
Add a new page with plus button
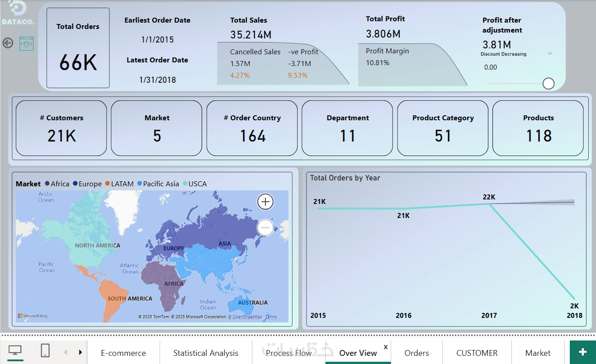(582, 352)
